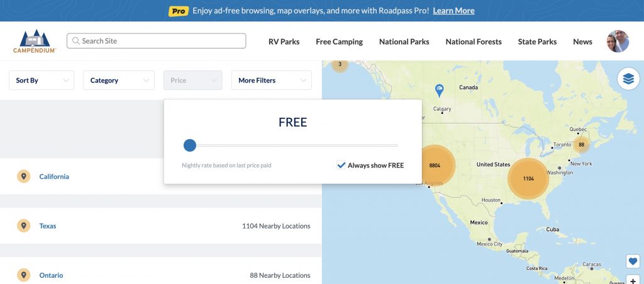Viewport: 644px width, 284px height.
Task: Click the FREE price heading
Action: click(293, 122)
